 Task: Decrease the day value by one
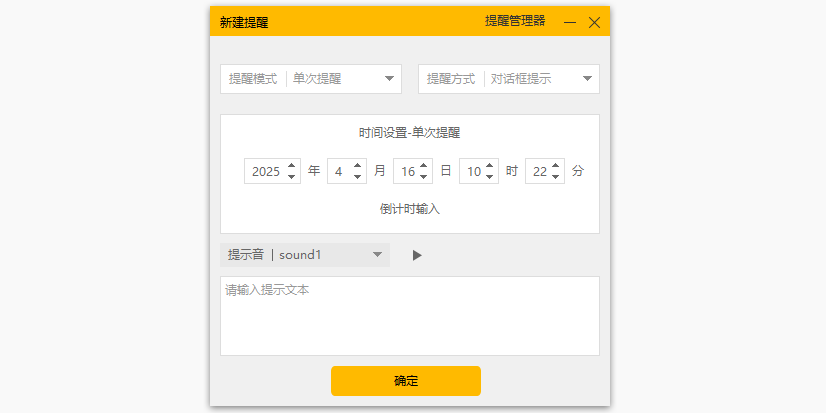pos(424,177)
